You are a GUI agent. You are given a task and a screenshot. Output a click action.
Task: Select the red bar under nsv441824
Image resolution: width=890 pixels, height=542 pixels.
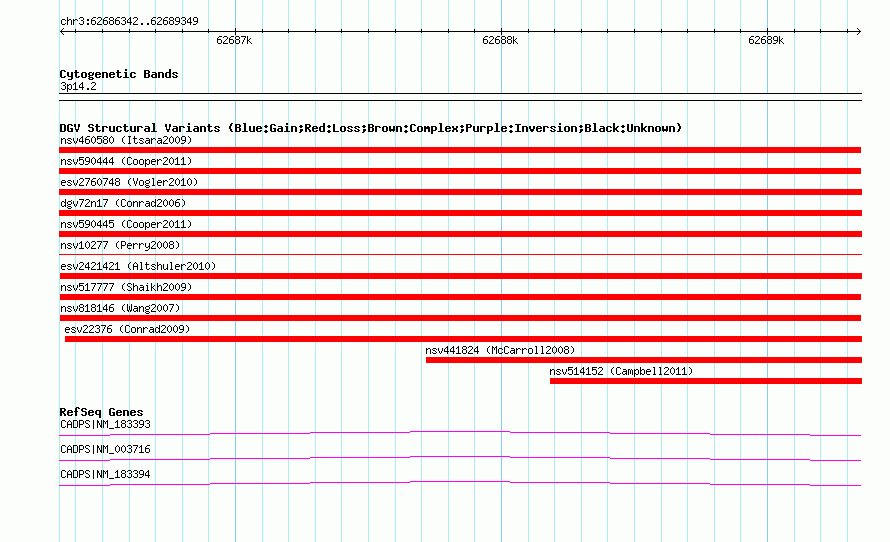coord(644,360)
